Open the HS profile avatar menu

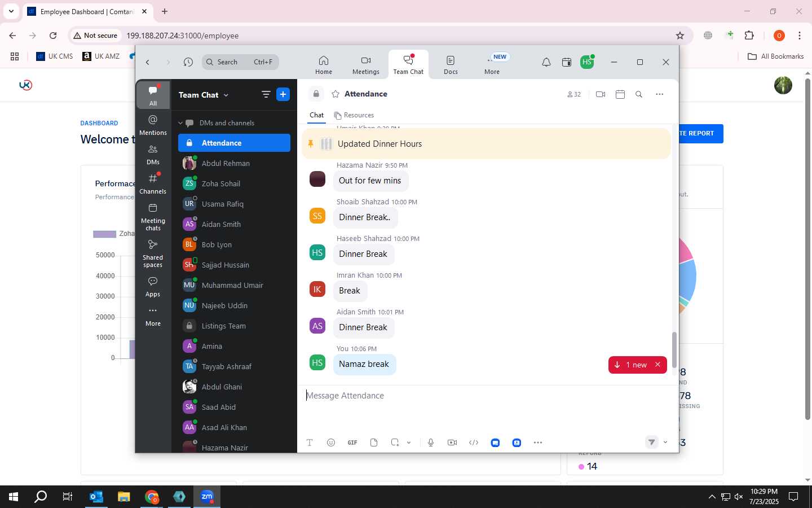pyautogui.click(x=587, y=62)
